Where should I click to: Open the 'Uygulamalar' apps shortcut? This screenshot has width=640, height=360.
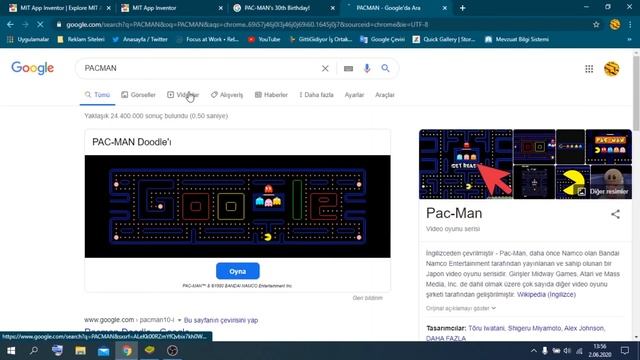tap(28, 40)
